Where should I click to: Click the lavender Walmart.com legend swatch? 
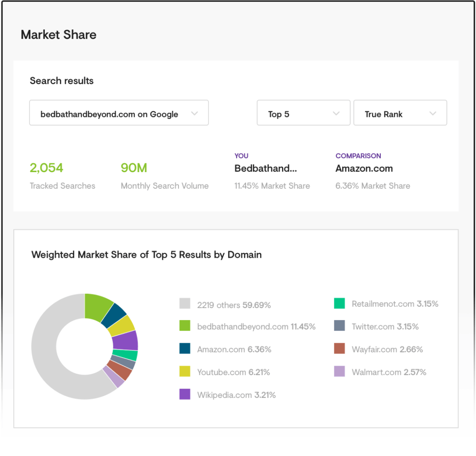point(339,371)
